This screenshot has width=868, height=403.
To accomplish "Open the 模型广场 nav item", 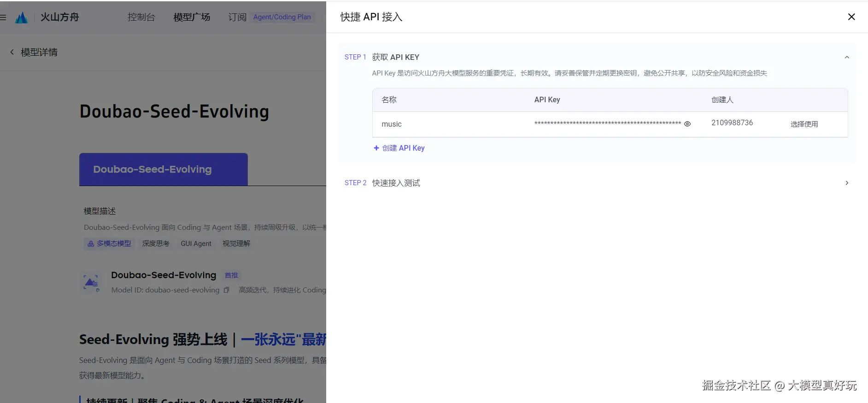I will click(192, 17).
